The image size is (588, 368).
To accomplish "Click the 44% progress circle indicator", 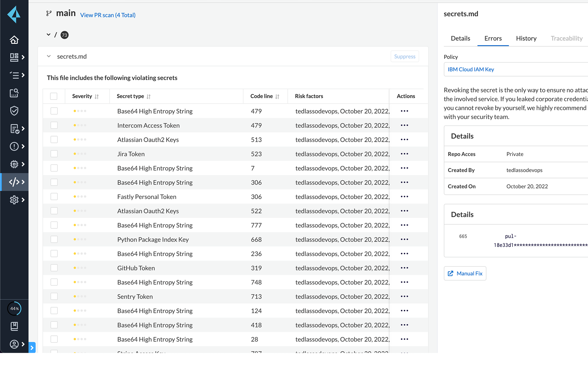I will (14, 309).
